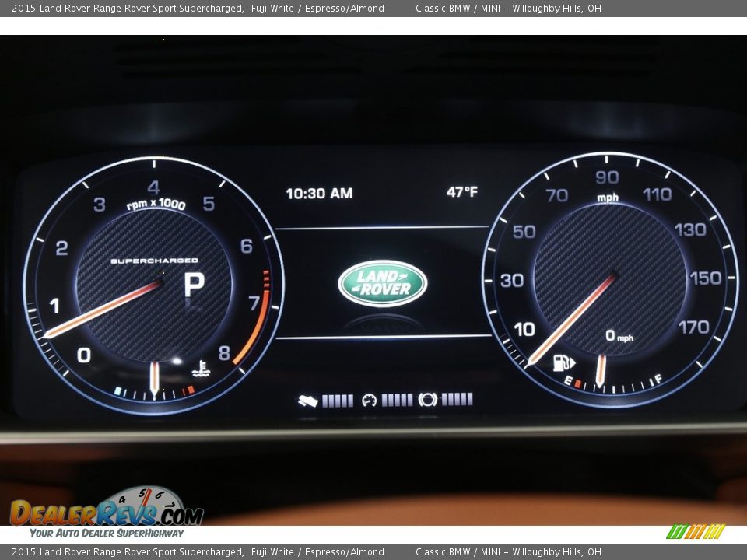747x560 pixels.
Task: Click the off-road terrain icon at bottom
Action: click(x=308, y=401)
